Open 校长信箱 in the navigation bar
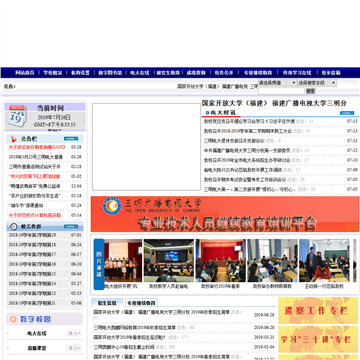The width and height of the screenshot is (360, 360). [x=331, y=73]
